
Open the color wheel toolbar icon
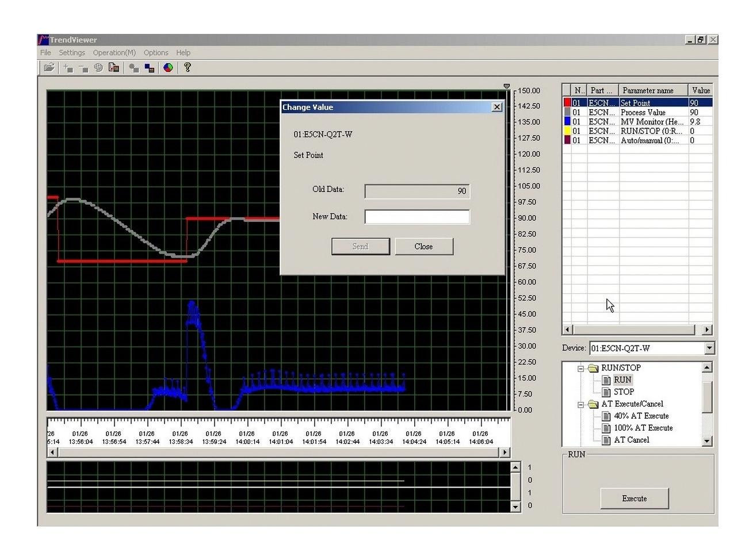tap(168, 67)
